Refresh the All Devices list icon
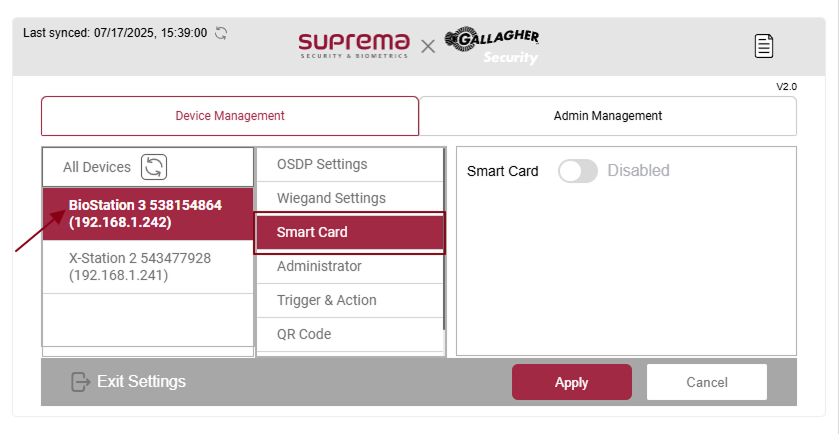 (x=154, y=167)
